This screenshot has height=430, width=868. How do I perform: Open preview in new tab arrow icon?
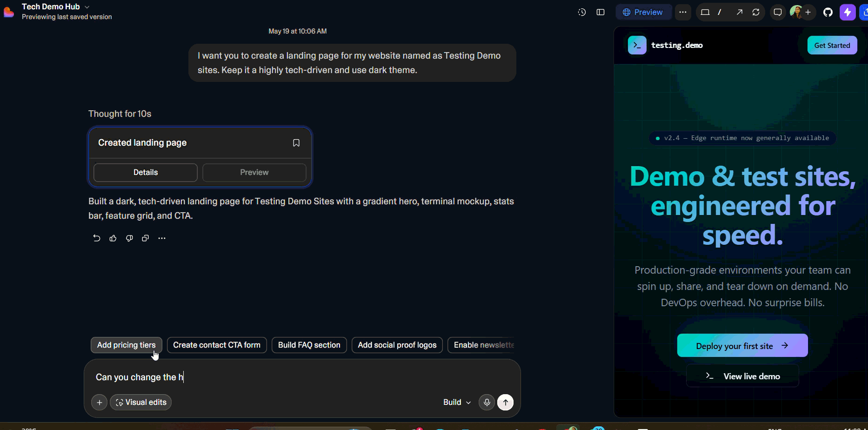pos(739,12)
